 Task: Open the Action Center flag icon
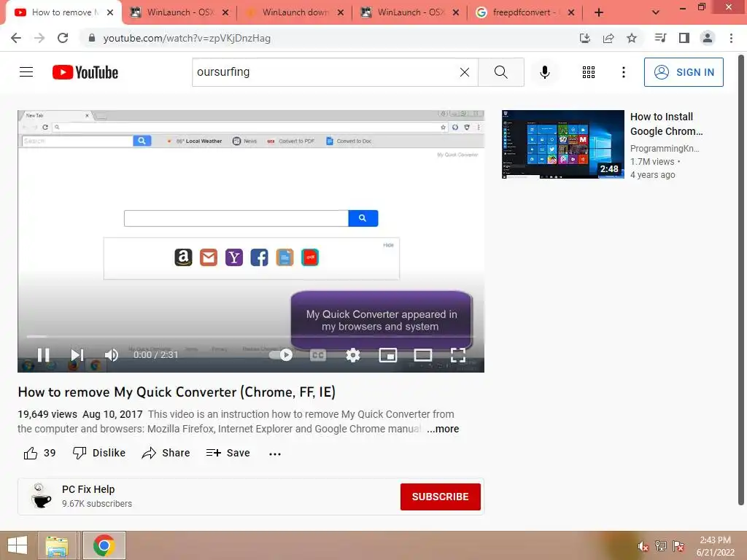[x=678, y=546]
